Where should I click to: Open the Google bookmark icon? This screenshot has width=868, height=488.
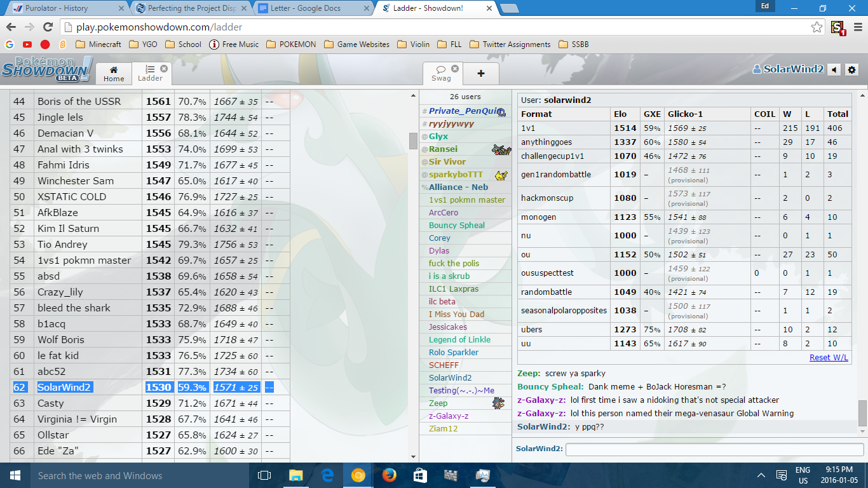[9, 44]
